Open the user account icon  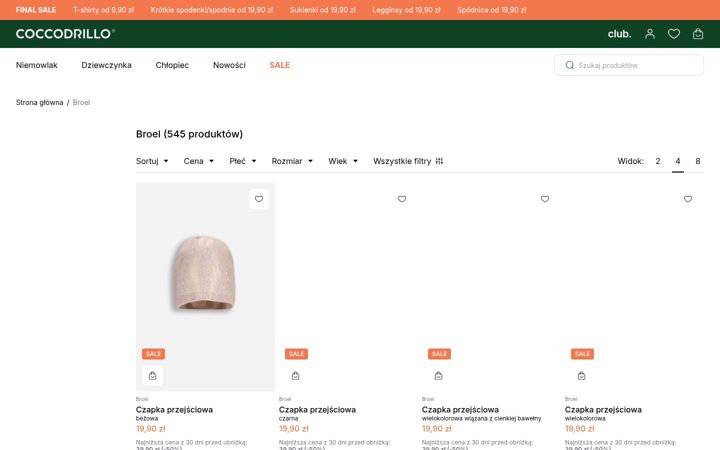pyautogui.click(x=650, y=34)
